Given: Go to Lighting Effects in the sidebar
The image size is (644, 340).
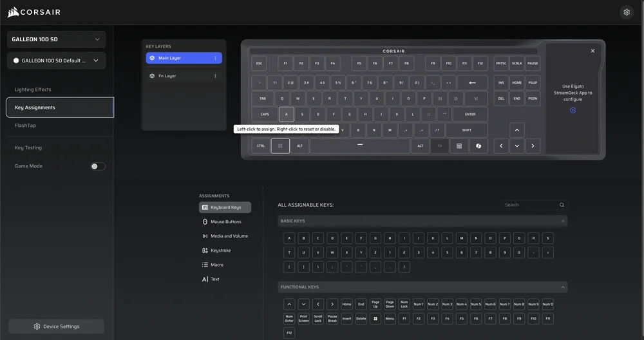Looking at the screenshot, I should point(33,90).
